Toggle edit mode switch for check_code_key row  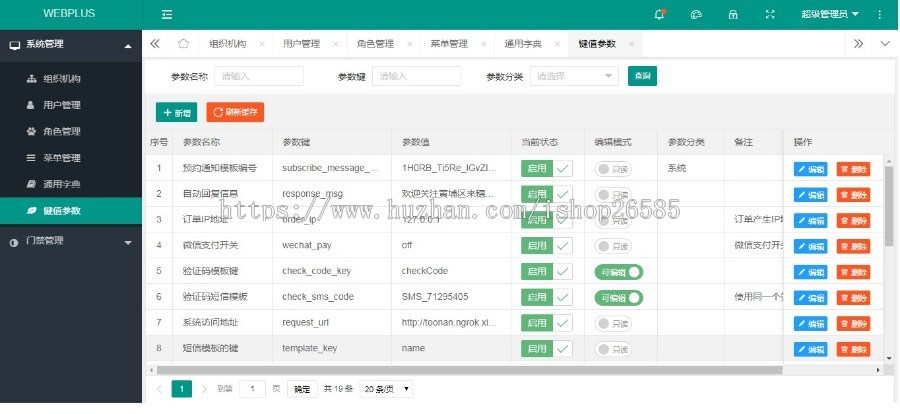coord(618,271)
